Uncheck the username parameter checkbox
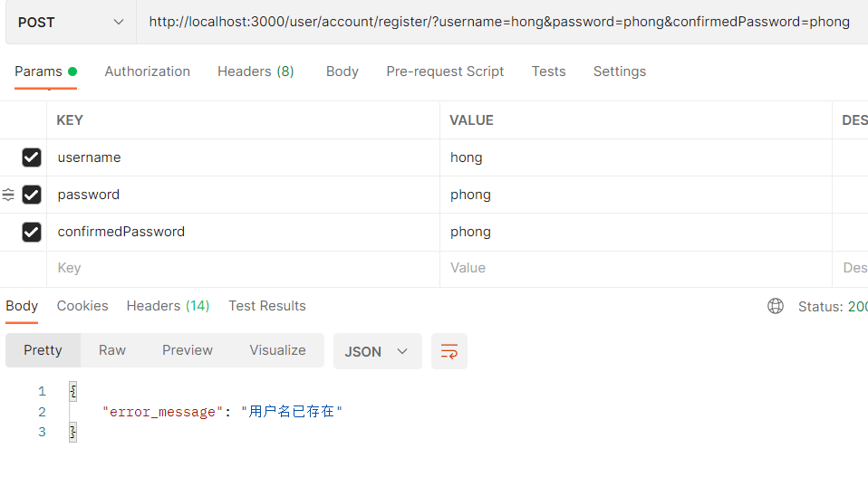The height and width of the screenshot is (477, 868). point(32,157)
